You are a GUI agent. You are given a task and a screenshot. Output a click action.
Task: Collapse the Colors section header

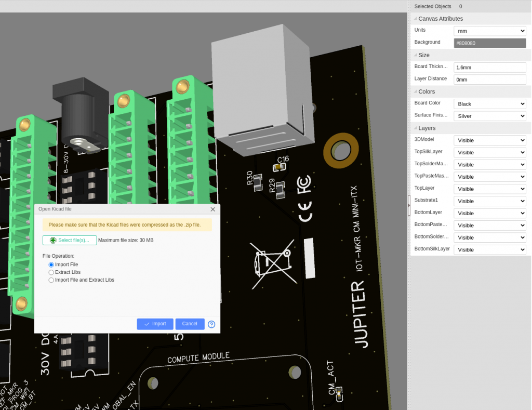427,91
